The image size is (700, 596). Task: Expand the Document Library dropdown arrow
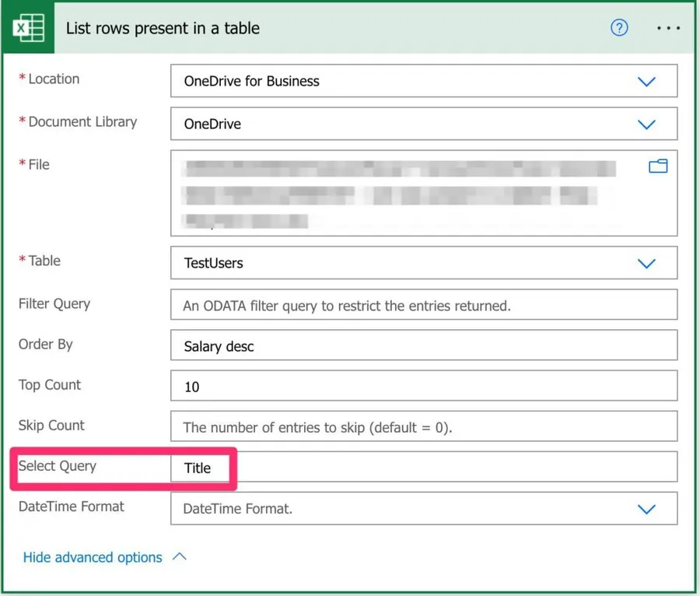click(646, 124)
